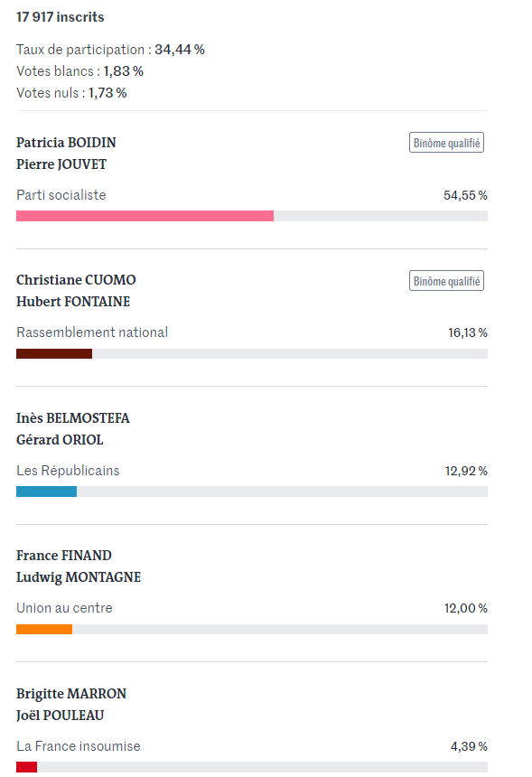
Task: Select the dark red Rassemblement national bar
Action: point(54,353)
